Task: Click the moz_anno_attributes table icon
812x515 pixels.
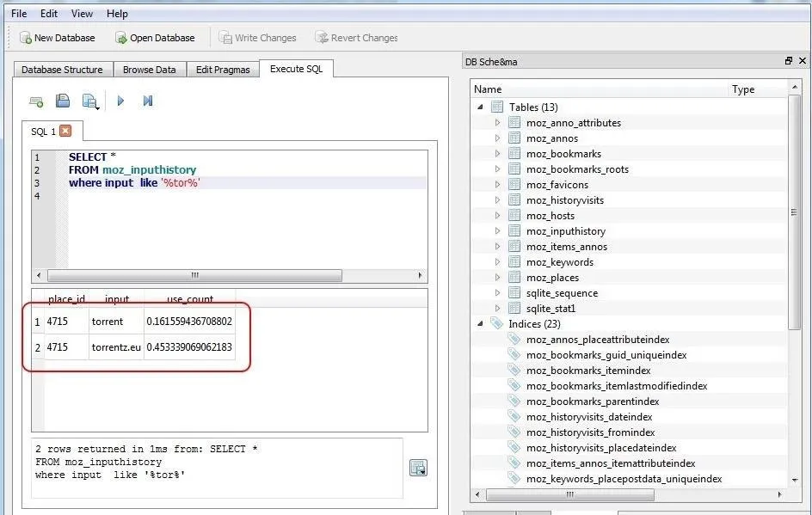Action: coord(514,123)
